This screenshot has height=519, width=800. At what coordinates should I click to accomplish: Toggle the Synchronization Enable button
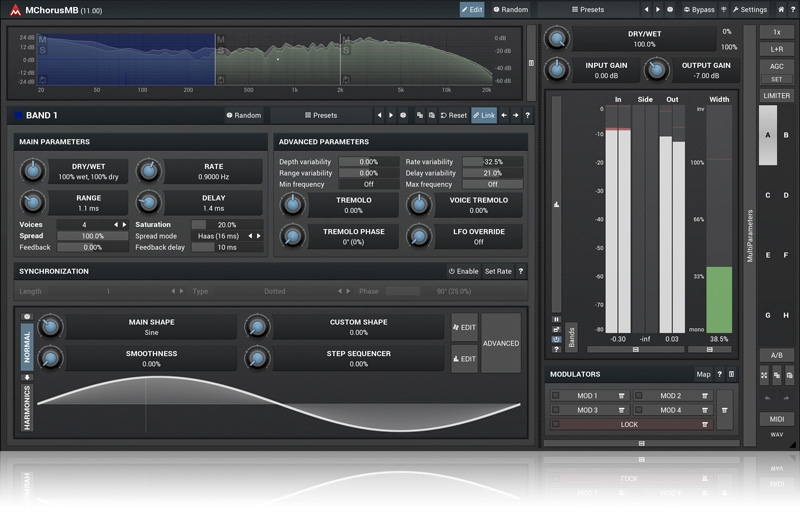(x=464, y=271)
